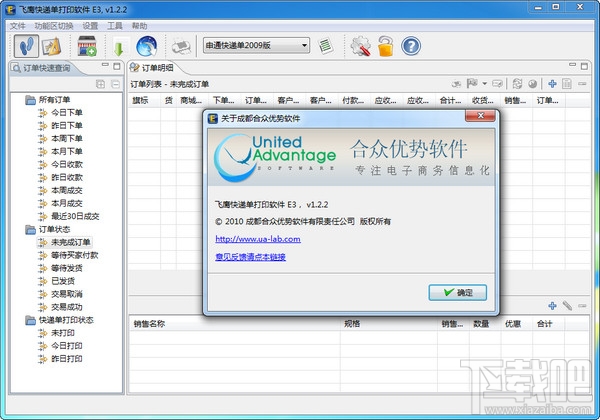Click the globe web sync icon
The width and height of the screenshot is (600, 420).
[x=147, y=46]
